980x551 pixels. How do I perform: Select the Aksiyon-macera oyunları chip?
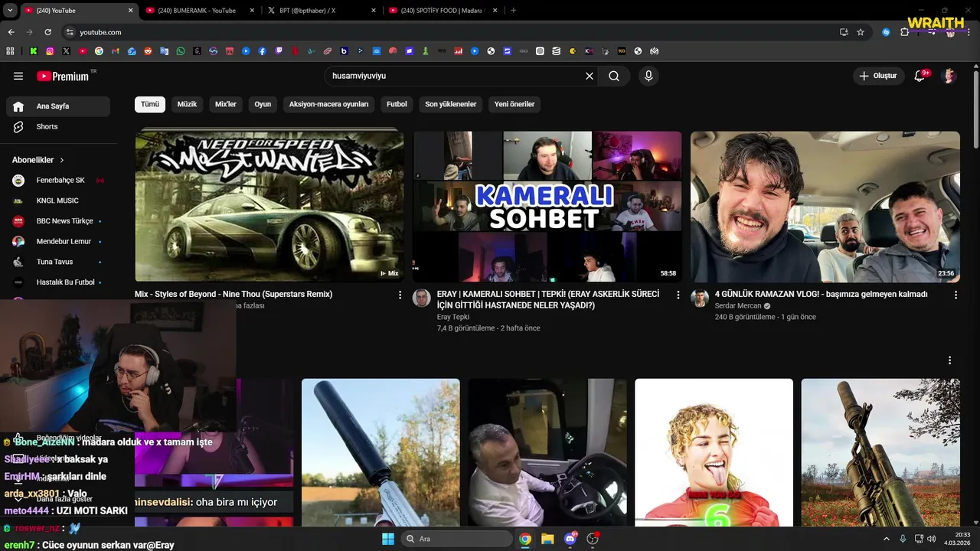point(328,104)
